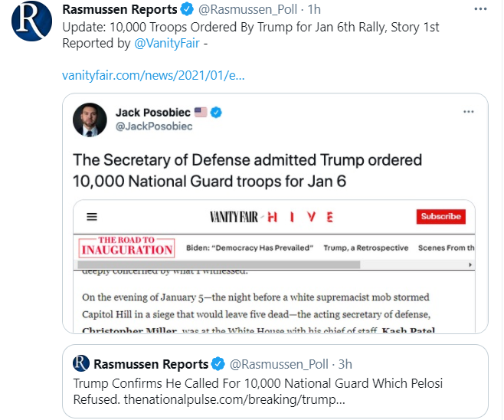Open the Vanity Fair hamburger menu
This screenshot has height=420, width=504.
[x=92, y=217]
